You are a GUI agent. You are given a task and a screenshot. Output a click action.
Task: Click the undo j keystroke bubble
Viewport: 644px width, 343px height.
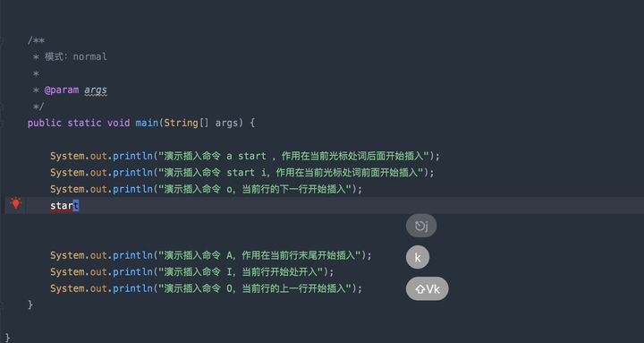[421, 226]
